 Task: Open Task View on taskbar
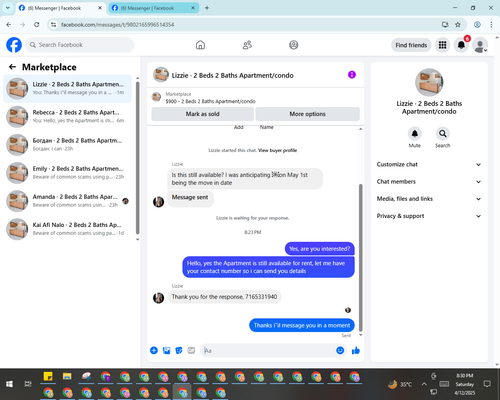[x=28, y=384]
